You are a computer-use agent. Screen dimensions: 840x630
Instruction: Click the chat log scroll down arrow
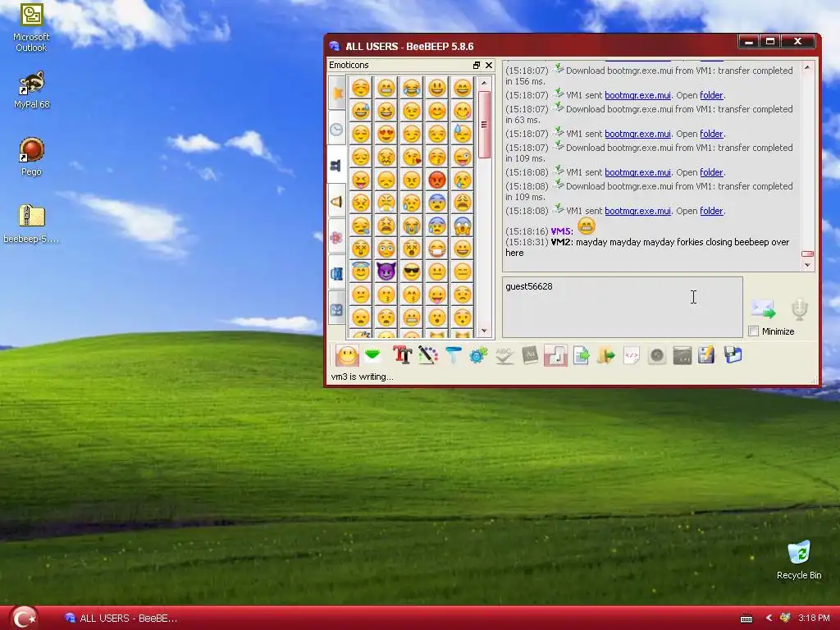(x=807, y=265)
